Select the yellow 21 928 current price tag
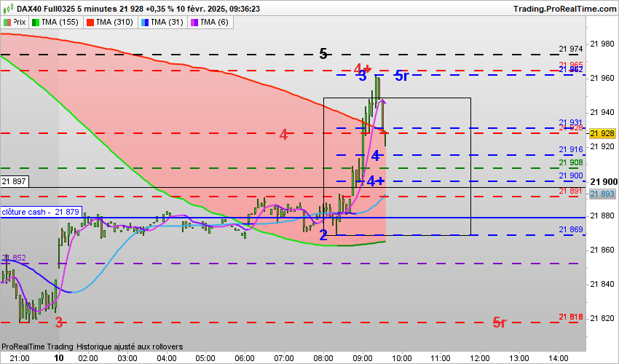Screen dimensions: 619x364 pyautogui.click(x=602, y=133)
